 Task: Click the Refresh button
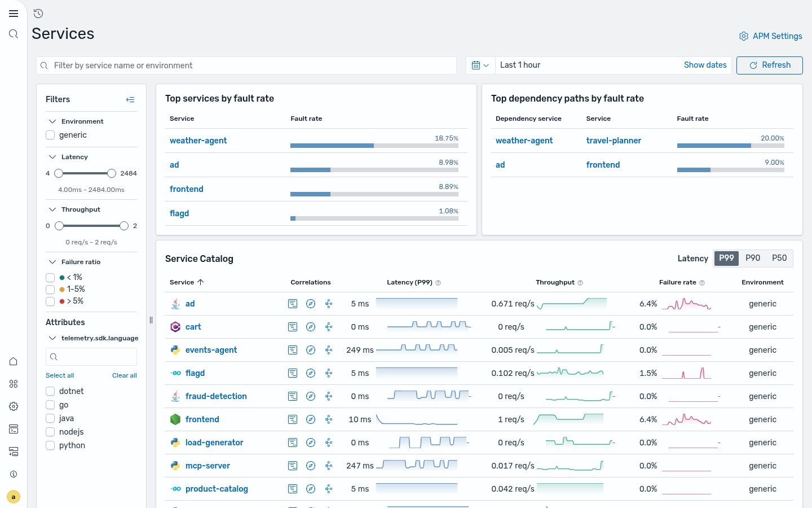770,65
